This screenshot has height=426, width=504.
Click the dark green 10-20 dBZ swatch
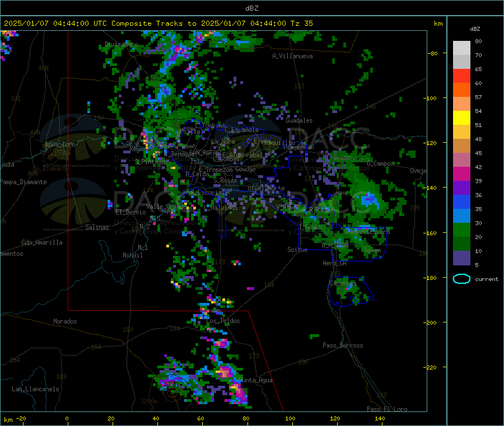[461, 244]
